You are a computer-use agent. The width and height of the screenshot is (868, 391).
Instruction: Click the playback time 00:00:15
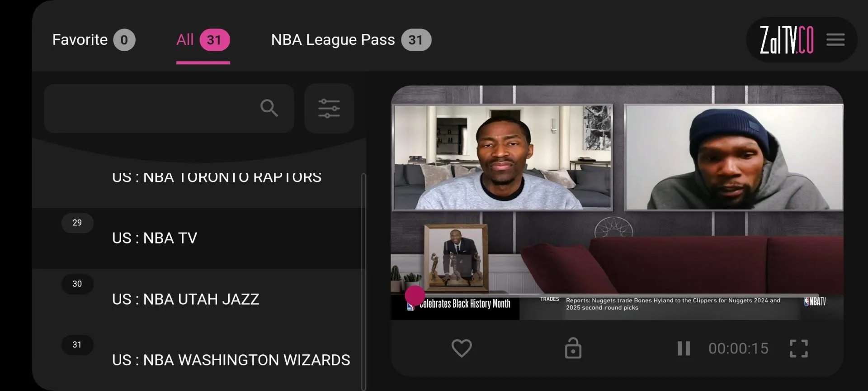point(738,348)
